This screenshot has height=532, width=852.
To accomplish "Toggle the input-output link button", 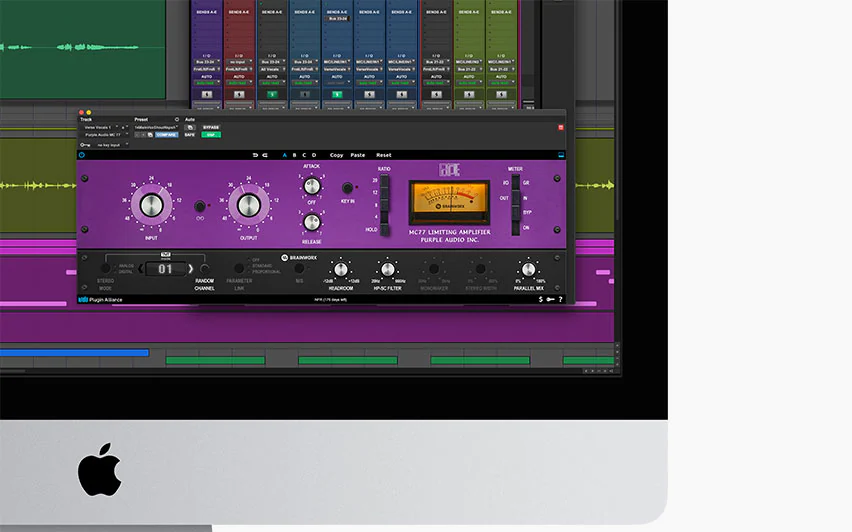I will coord(200,206).
